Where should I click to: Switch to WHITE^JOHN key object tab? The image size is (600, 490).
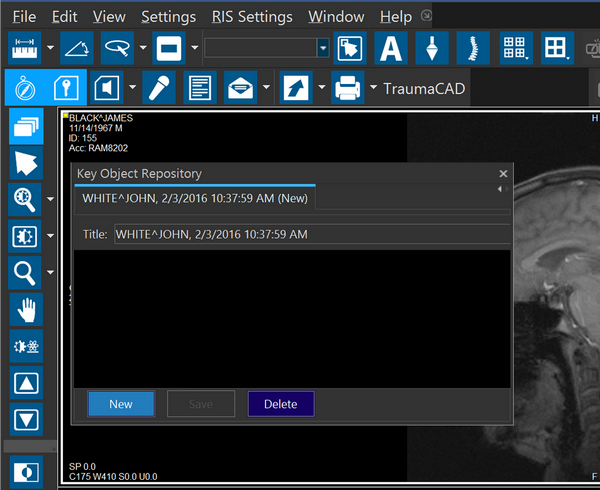point(196,198)
